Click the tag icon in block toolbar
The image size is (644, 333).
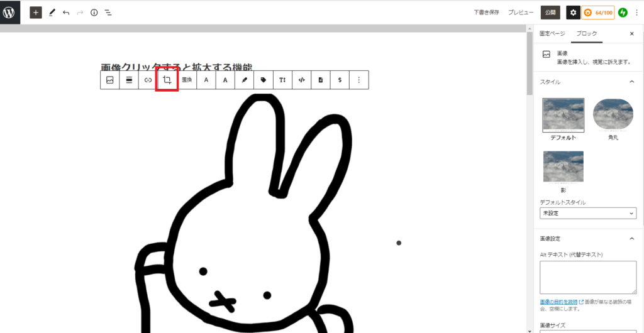263,80
